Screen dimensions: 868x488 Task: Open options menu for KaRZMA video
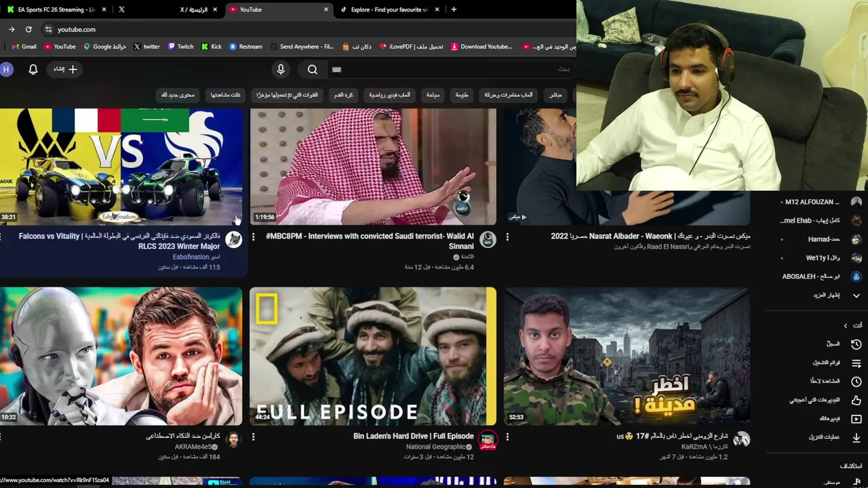pos(507,437)
